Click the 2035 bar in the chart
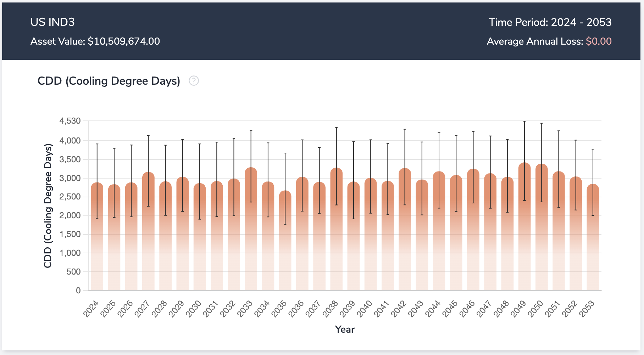Screen dimensions: 644x355 click(x=285, y=241)
